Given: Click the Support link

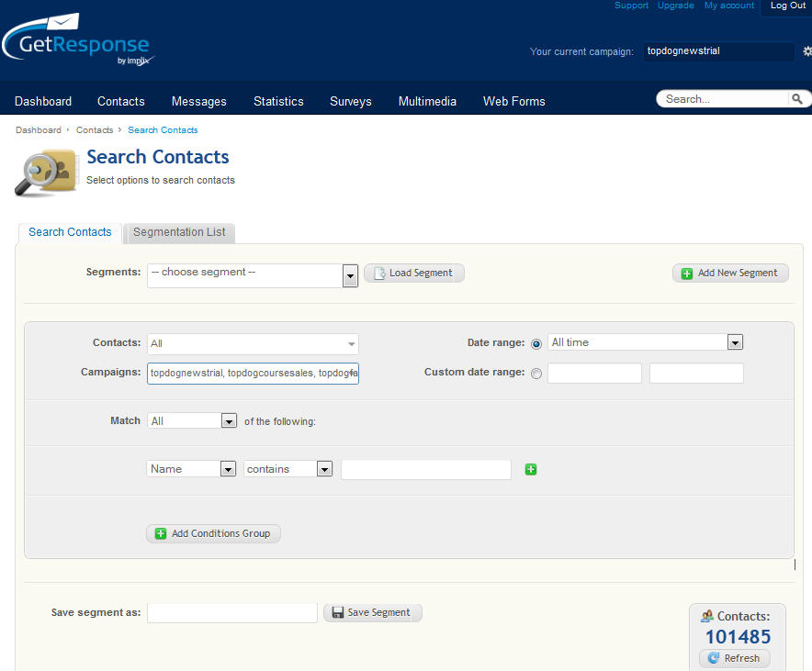Looking at the screenshot, I should pyautogui.click(x=631, y=6).
